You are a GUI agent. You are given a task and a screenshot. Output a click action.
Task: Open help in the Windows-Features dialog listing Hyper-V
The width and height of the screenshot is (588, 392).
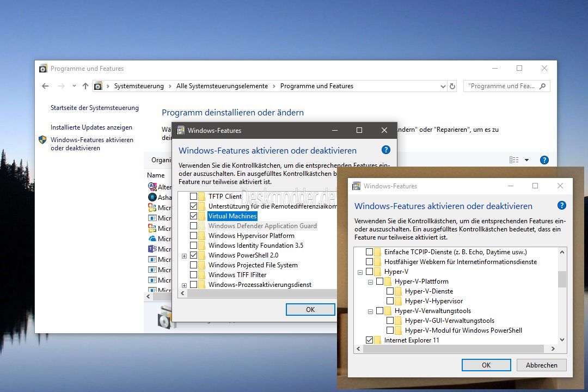click(x=561, y=206)
